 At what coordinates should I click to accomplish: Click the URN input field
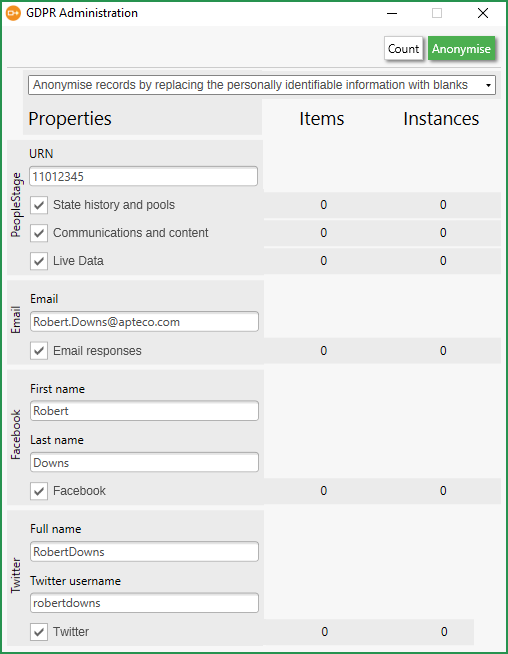point(143,176)
